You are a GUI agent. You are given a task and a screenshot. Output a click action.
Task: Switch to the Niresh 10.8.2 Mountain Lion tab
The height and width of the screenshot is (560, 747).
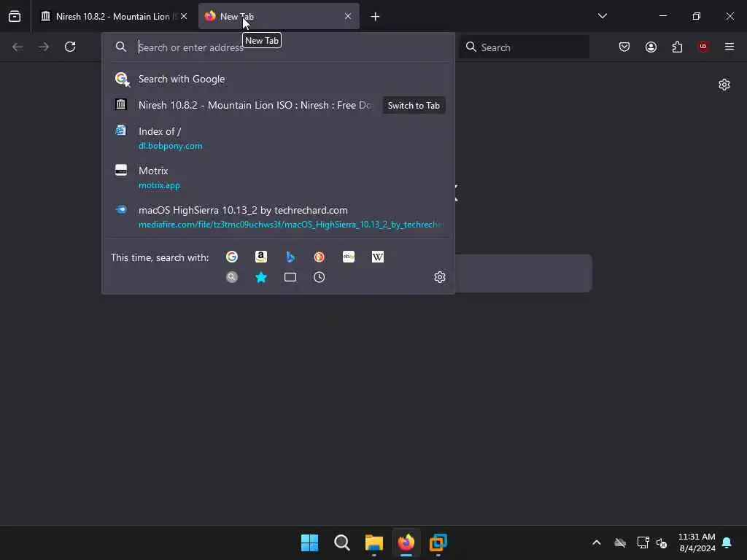(113, 16)
